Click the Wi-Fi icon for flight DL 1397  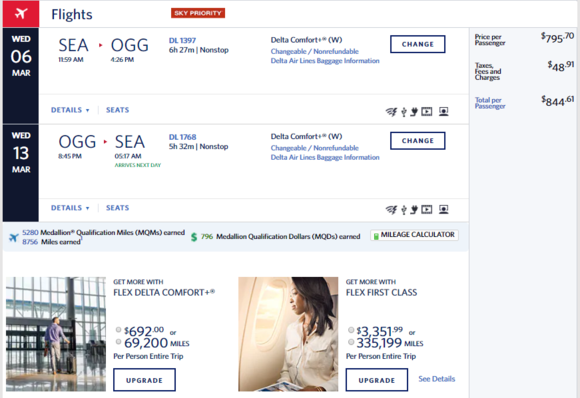coord(391,111)
